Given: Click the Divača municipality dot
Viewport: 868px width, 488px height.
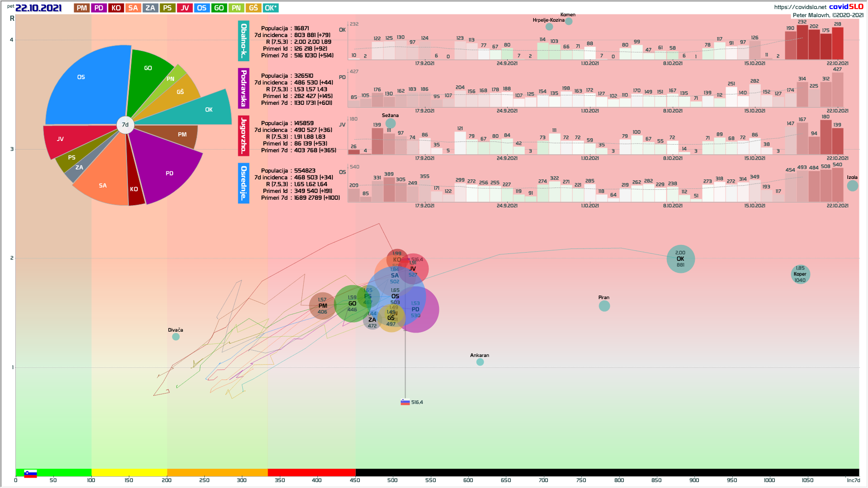Looking at the screenshot, I should tap(176, 337).
